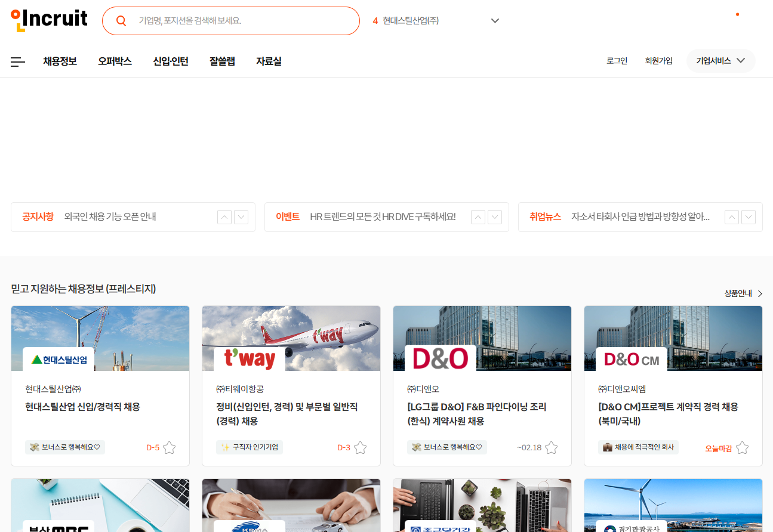The image size is (773, 532).
Task: Open 정비(신입인턴, 경력) 및 부문별 일반직 posting
Action: (x=287, y=414)
